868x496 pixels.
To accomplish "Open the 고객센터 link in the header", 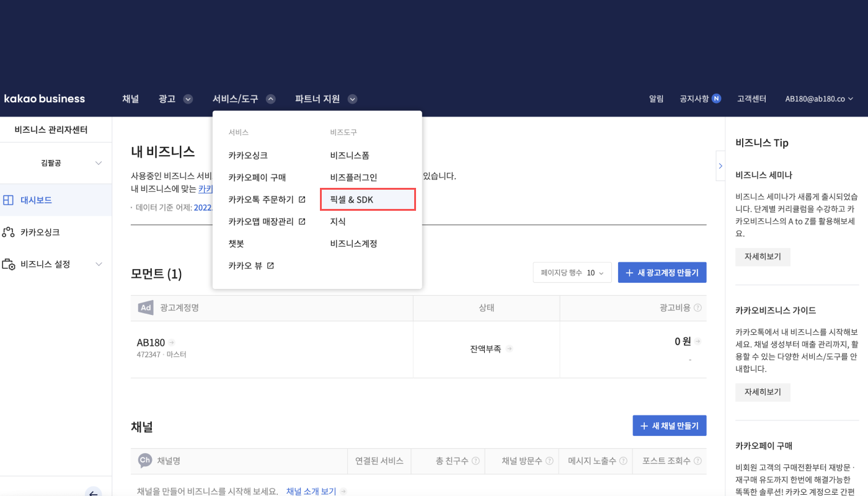I will (x=751, y=99).
